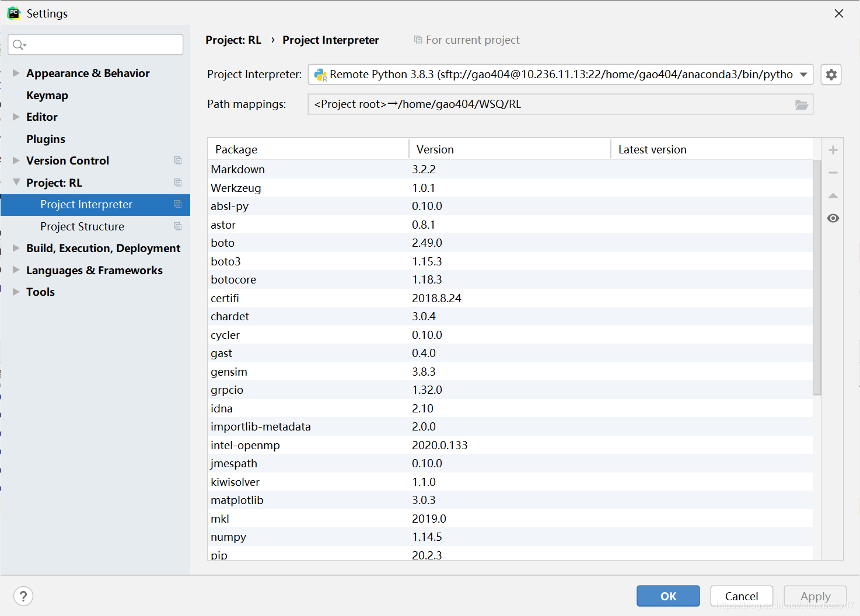The height and width of the screenshot is (616, 860).
Task: Expand Appearance & Behavior section
Action: tap(16, 73)
